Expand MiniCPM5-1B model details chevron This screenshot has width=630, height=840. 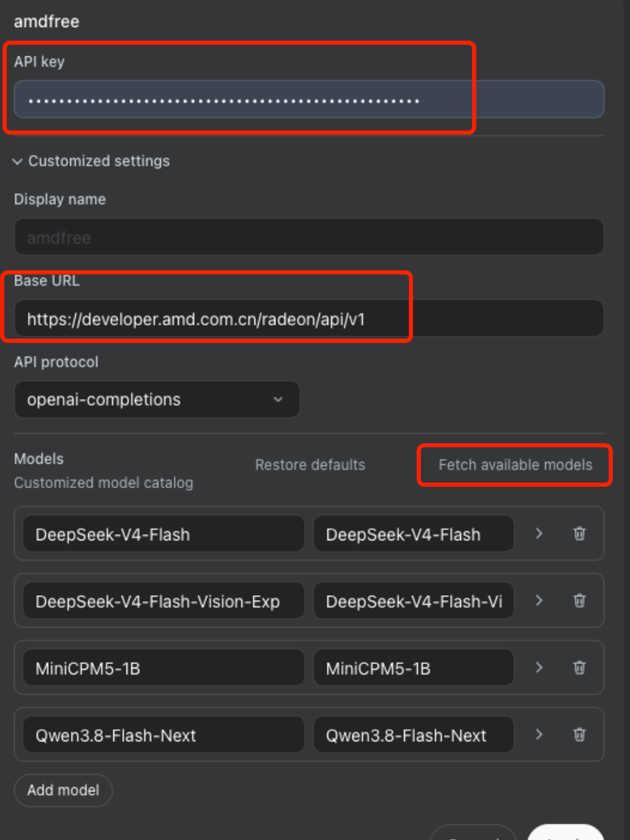[x=539, y=668]
